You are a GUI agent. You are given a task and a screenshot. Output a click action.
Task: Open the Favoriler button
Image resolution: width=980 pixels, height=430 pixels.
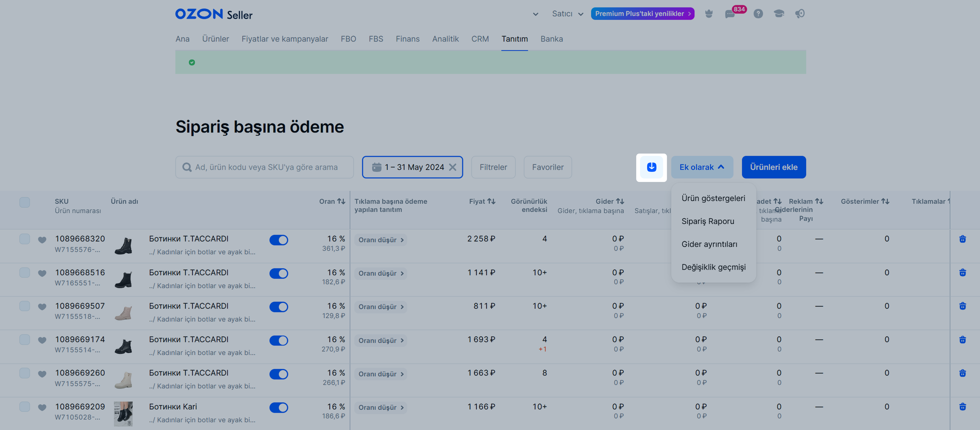tap(547, 167)
